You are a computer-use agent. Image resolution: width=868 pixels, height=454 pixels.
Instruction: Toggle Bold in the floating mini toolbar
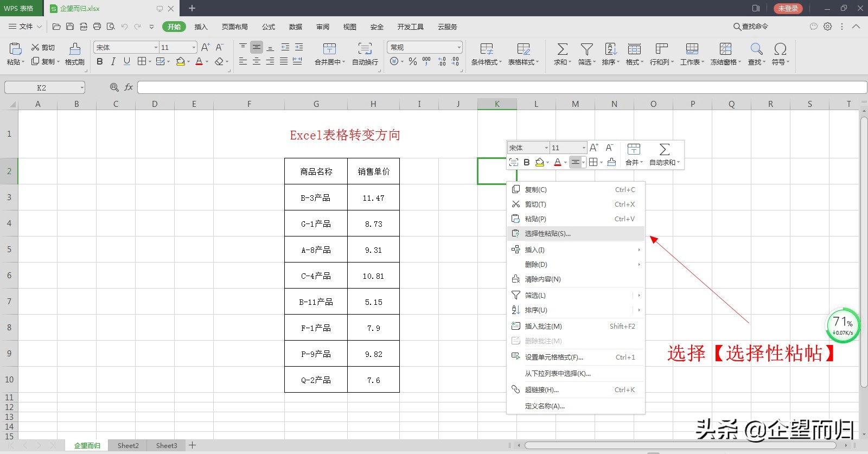click(x=526, y=162)
